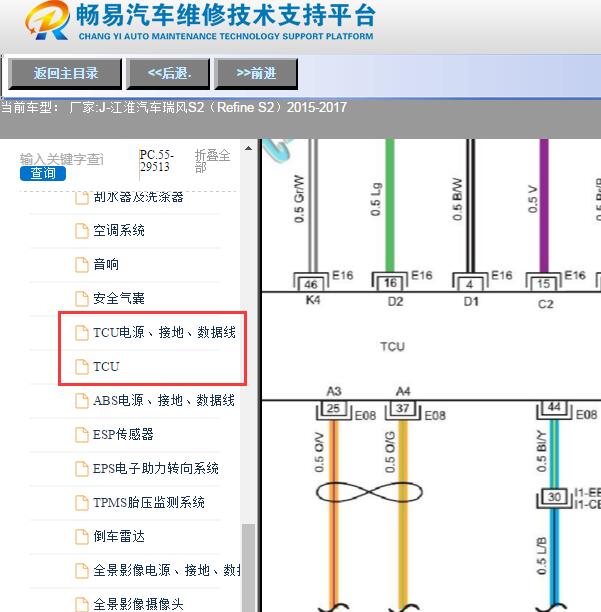This screenshot has height=612, width=601.
Task: Click the 0.5 Gr/W wire label
Action: pyautogui.click(x=299, y=199)
